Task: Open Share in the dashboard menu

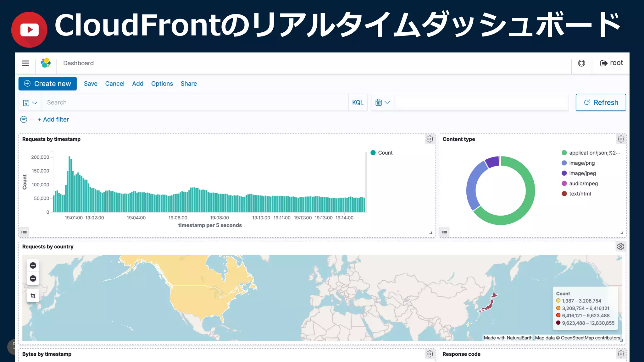Action: tap(189, 84)
